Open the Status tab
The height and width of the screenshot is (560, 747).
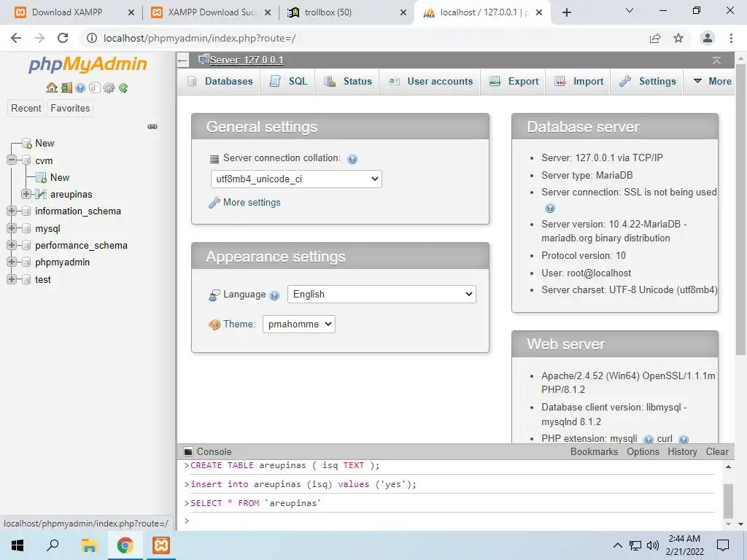coord(348,82)
